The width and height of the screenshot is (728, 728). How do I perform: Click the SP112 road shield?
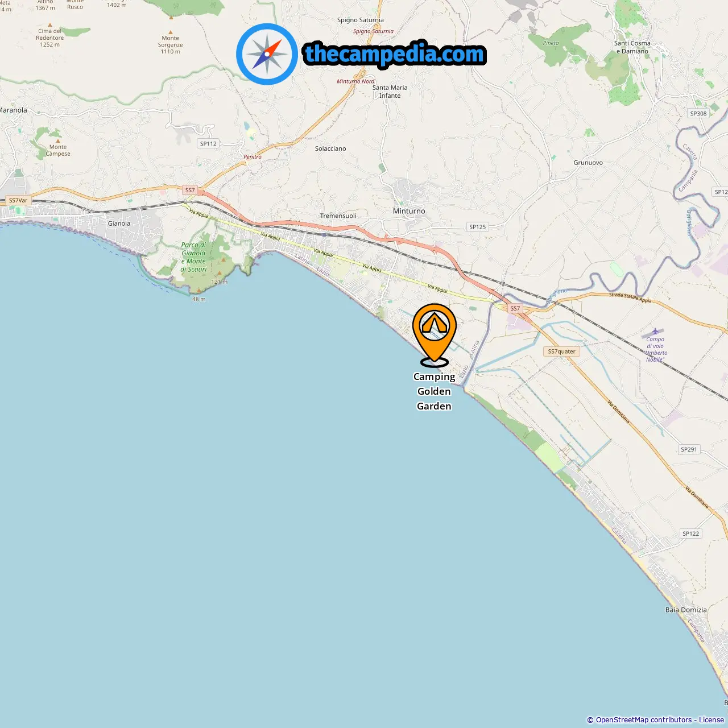pyautogui.click(x=208, y=144)
